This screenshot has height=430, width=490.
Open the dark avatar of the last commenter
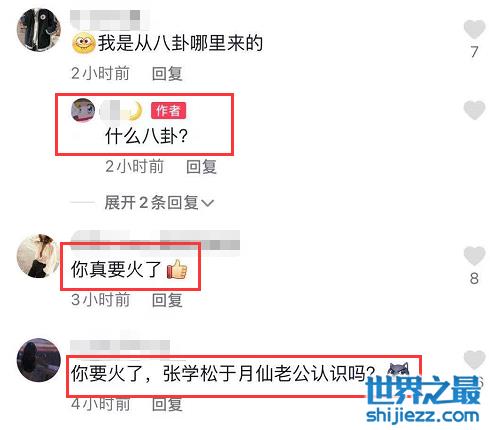(39, 360)
